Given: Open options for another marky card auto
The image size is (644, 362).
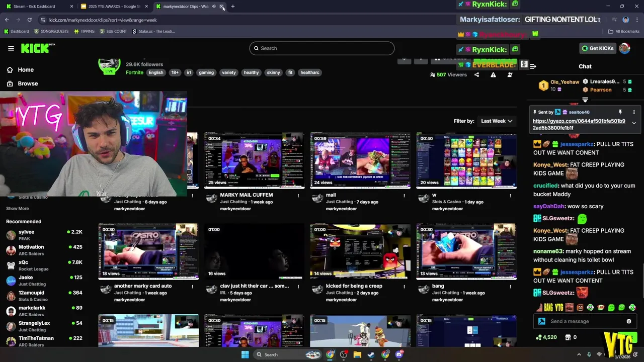Looking at the screenshot, I should tap(192, 287).
